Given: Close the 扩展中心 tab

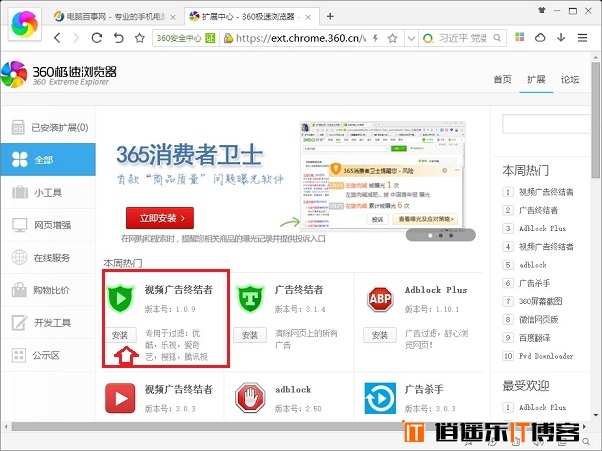Looking at the screenshot, I should [308, 17].
